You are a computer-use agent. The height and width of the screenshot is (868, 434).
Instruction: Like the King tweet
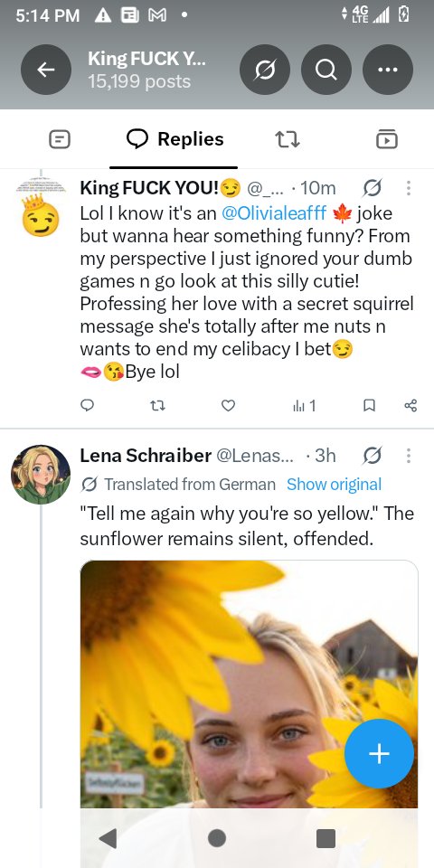pyautogui.click(x=228, y=406)
